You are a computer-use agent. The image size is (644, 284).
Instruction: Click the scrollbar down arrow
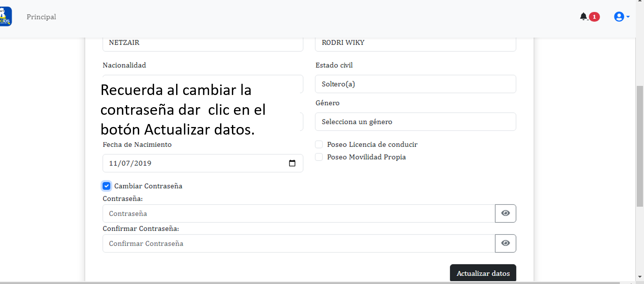pos(640,277)
